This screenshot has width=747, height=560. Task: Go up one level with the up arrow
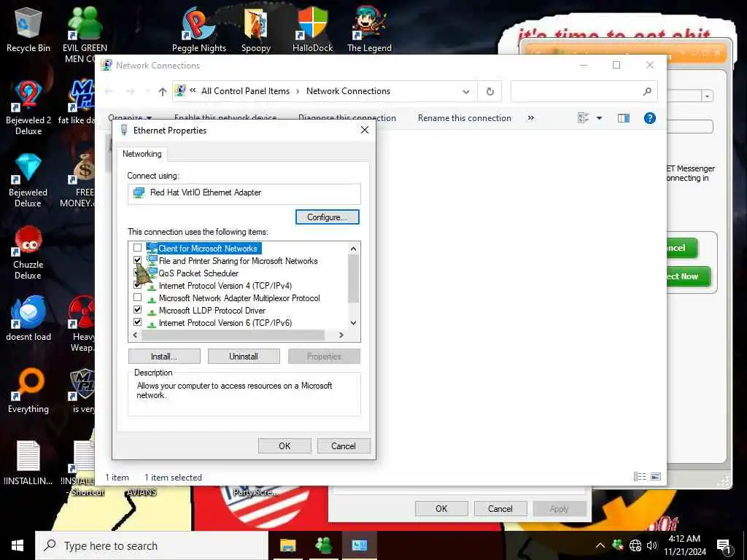(x=163, y=91)
